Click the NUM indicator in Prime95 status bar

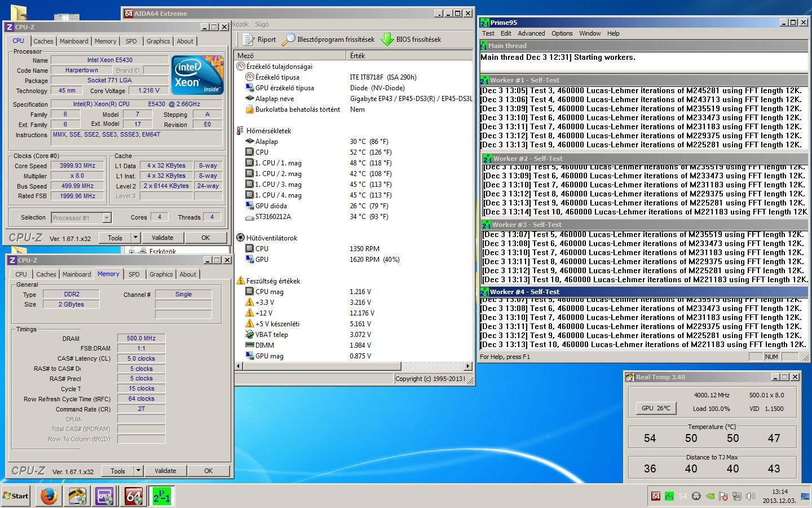tap(771, 357)
